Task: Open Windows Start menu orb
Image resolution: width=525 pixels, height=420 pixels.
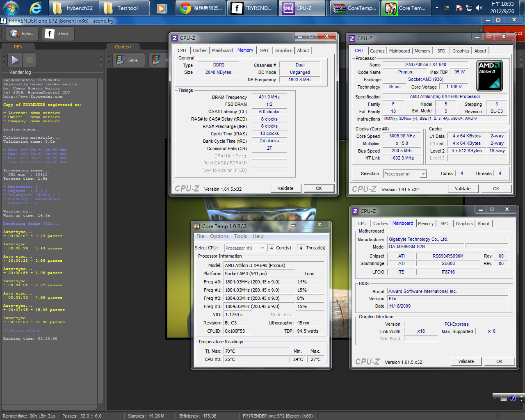Action: (11, 8)
